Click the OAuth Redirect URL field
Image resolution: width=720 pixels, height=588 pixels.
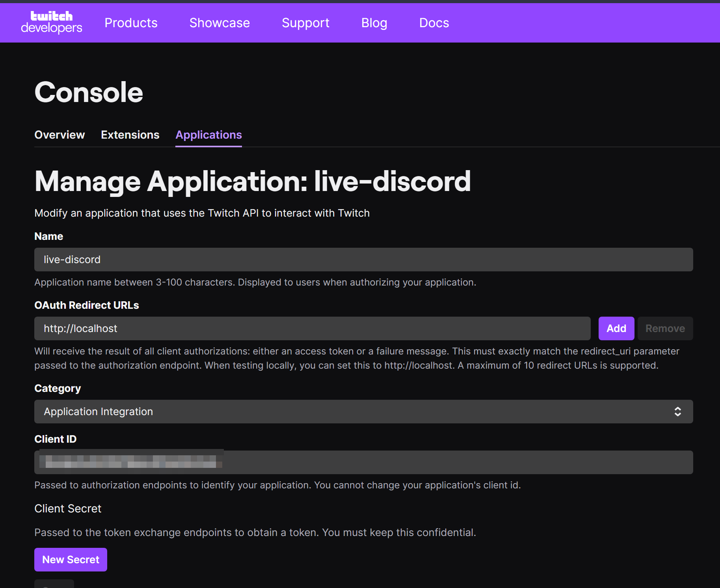(312, 328)
